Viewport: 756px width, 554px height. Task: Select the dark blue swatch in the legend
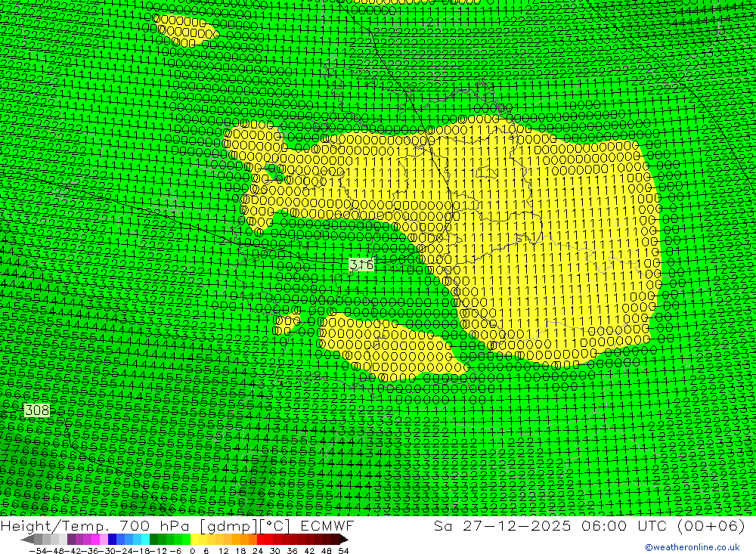113,539
